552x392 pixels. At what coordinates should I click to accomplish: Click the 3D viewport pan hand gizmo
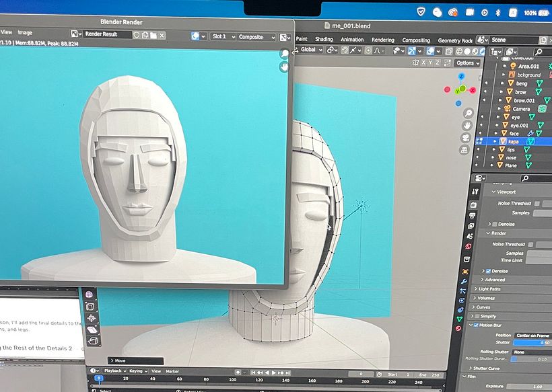pos(467,125)
